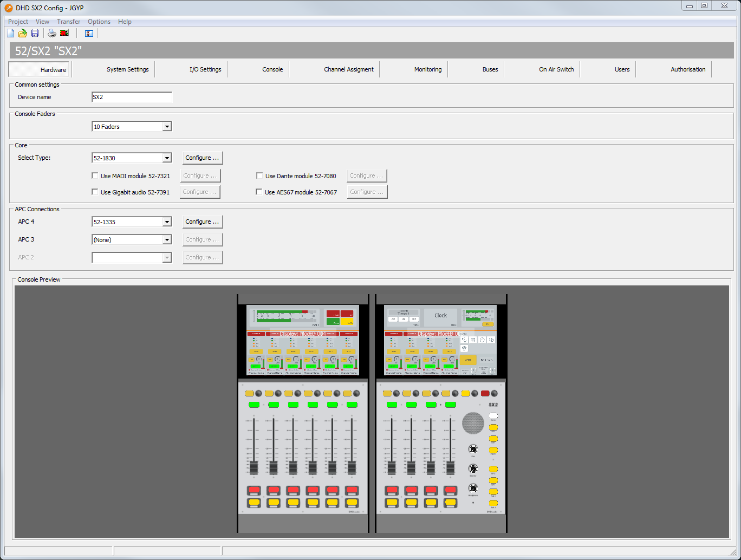Click the checklist options toolbar icon
741x560 pixels.
(x=89, y=33)
